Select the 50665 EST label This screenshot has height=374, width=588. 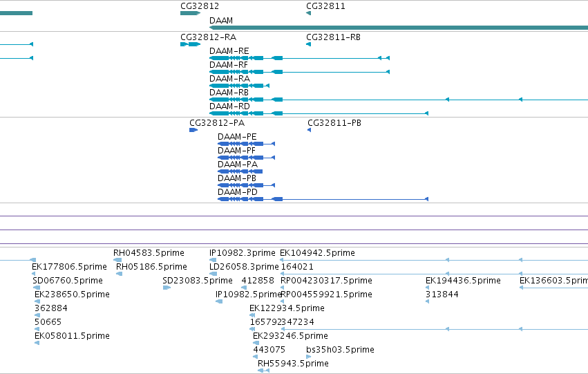(x=48, y=323)
